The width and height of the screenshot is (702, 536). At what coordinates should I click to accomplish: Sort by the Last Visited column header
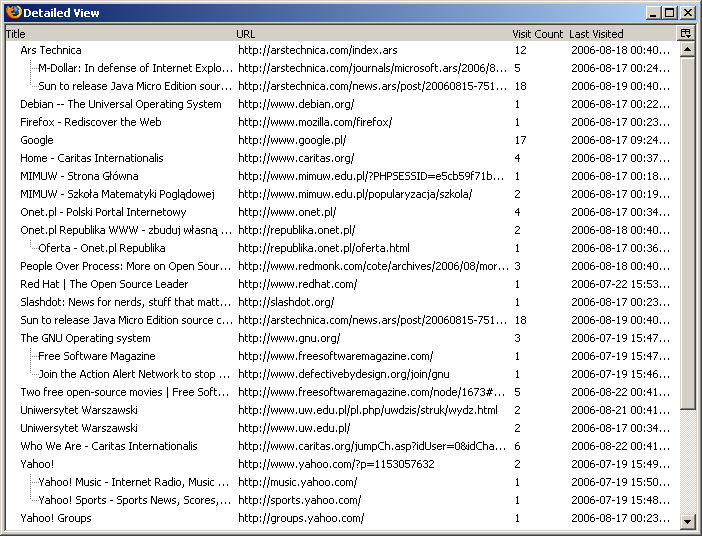pyautogui.click(x=623, y=34)
